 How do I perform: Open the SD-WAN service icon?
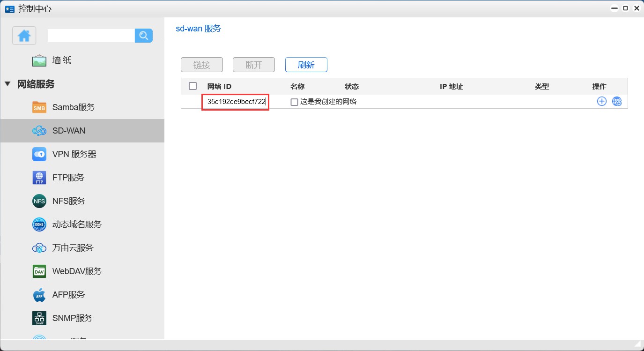[x=39, y=130]
